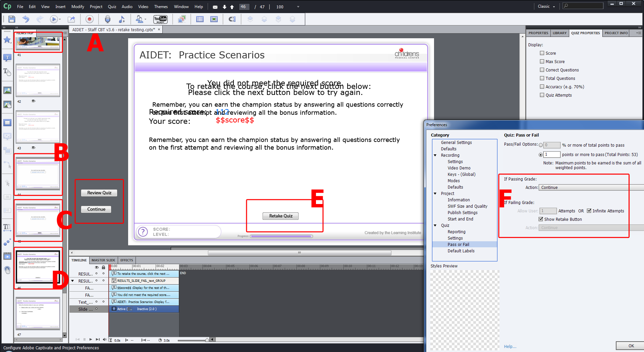
Task: Select the Highlight Box tool
Action: tap(7, 122)
